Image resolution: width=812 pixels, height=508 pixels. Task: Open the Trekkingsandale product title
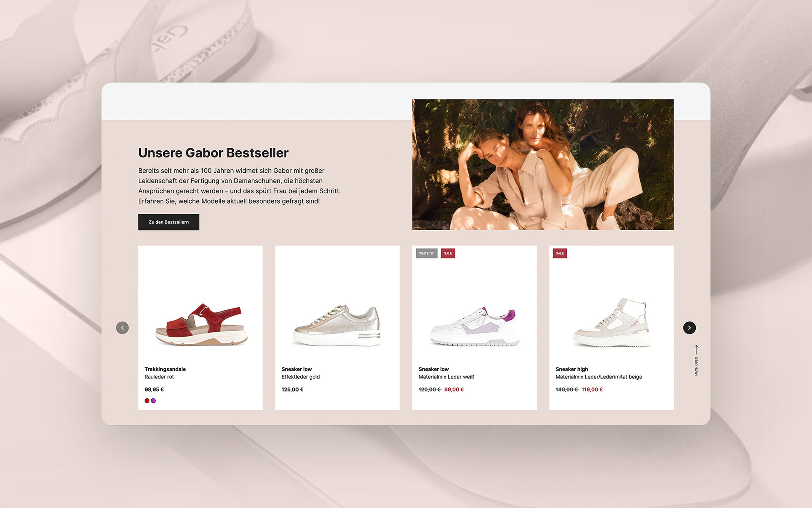pyautogui.click(x=165, y=369)
